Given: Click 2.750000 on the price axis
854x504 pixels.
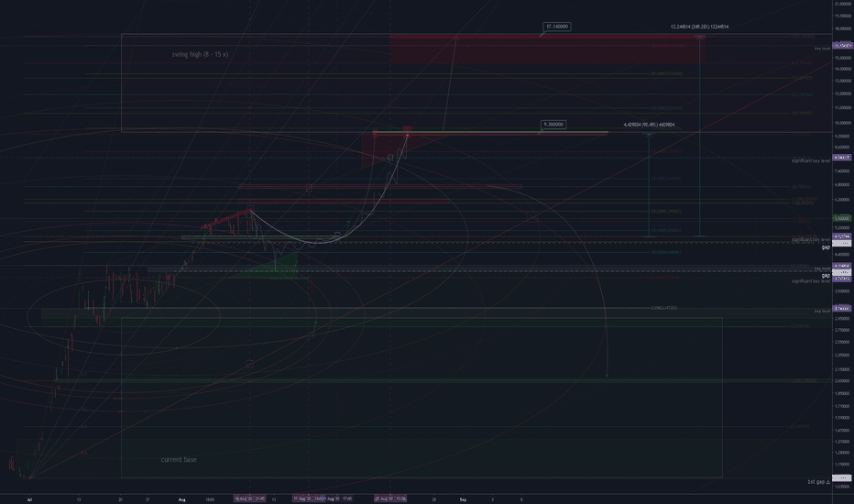Looking at the screenshot, I should pos(842,330).
